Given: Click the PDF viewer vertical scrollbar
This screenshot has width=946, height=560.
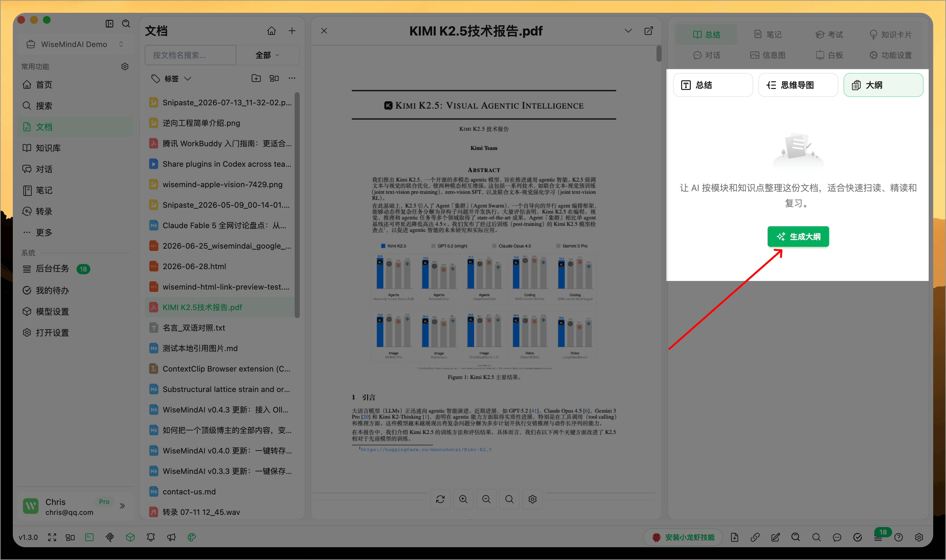Looking at the screenshot, I should click(659, 53).
